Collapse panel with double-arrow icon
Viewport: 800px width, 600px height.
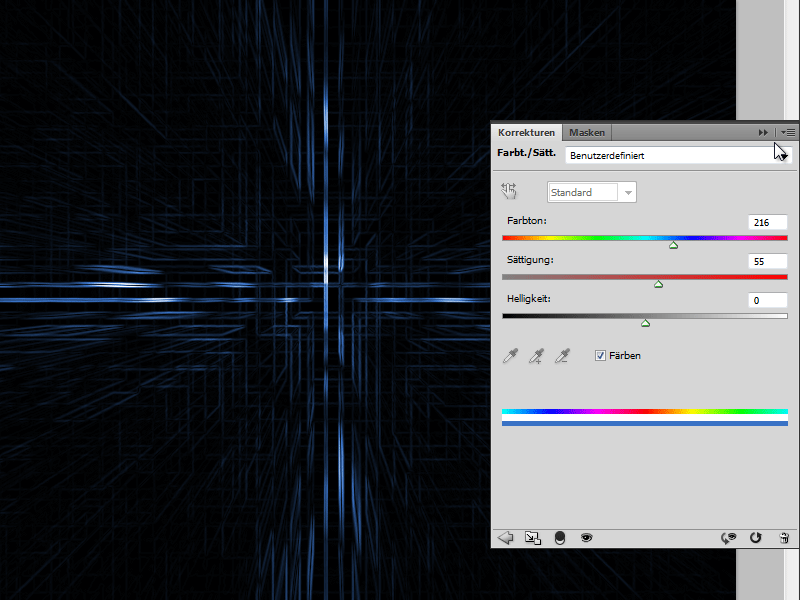(763, 133)
